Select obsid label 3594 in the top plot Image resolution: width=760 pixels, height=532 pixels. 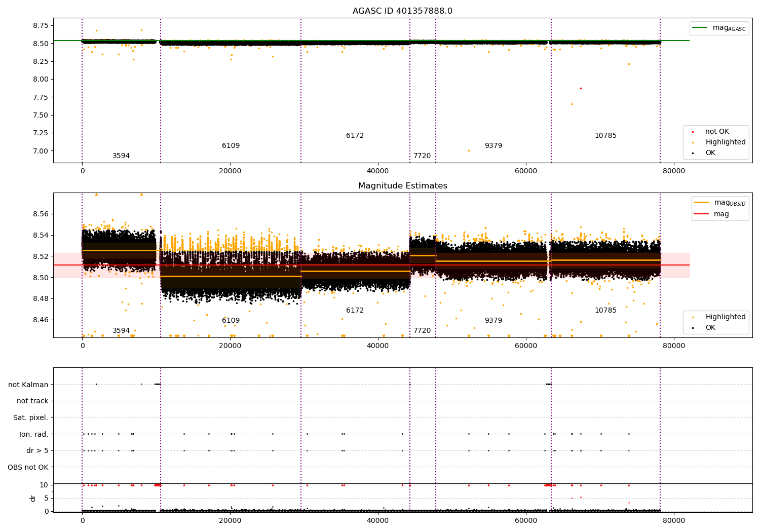tap(121, 156)
